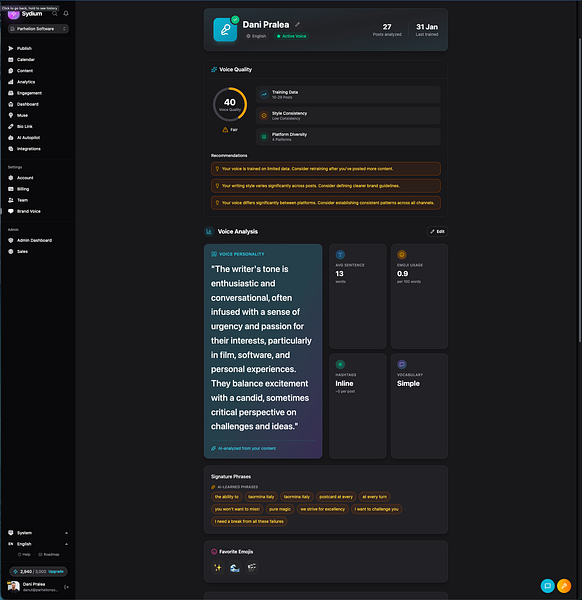Click the Voice Personality quote card
This screenshot has height=600, width=582.
[x=263, y=351]
